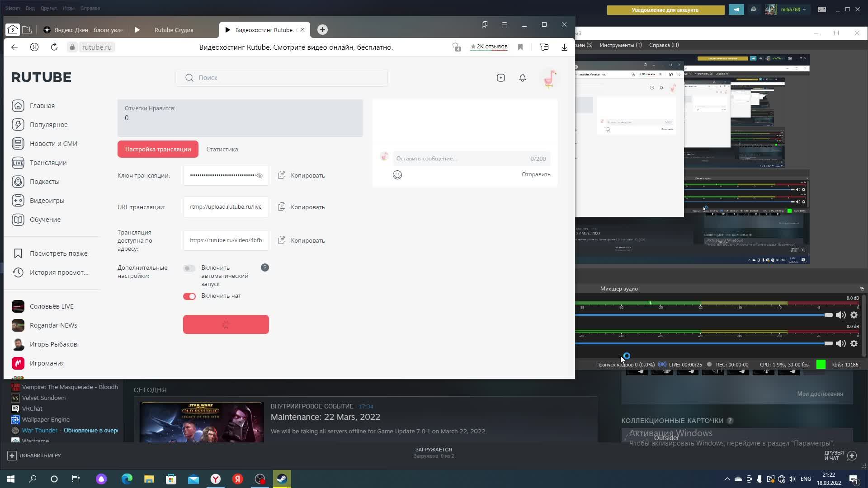Open the Трансляции live sidebar item
868x488 pixels.
click(48, 163)
